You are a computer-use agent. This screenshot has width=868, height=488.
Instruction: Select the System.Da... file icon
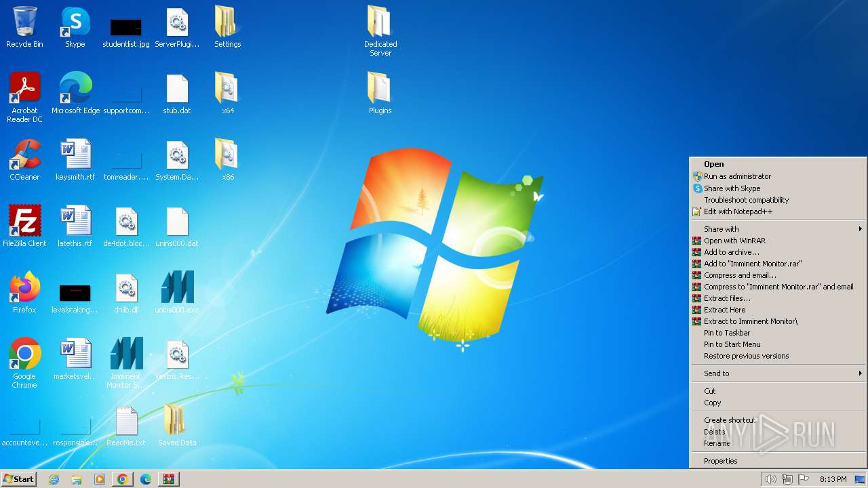coord(177,160)
